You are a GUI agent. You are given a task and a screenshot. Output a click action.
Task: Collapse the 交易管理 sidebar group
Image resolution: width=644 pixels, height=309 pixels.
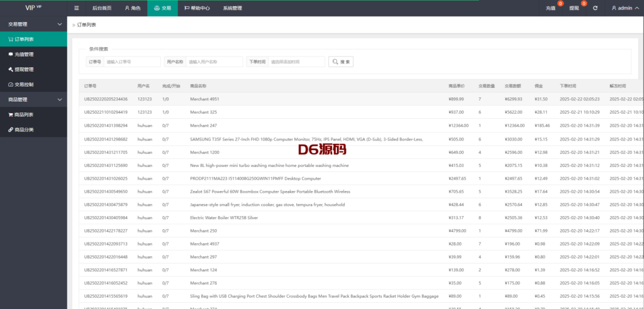click(x=33, y=24)
